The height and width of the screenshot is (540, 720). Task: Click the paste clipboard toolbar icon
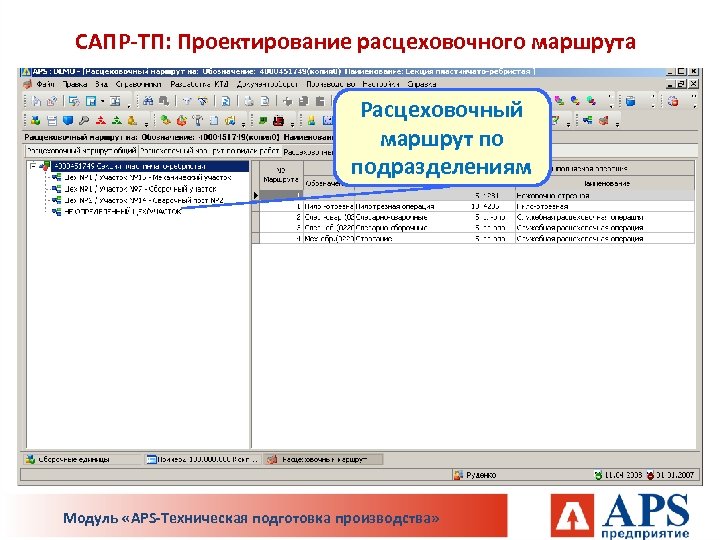coord(320,101)
